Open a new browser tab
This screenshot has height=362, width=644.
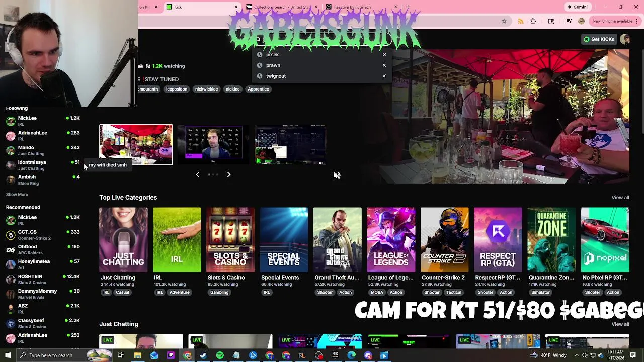point(408,7)
